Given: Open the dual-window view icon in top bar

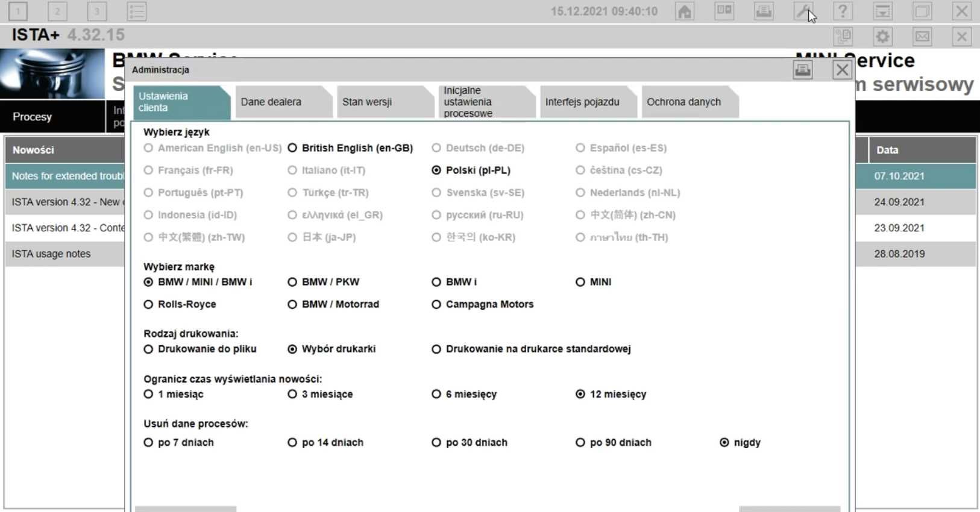Looking at the screenshot, I should click(724, 11).
